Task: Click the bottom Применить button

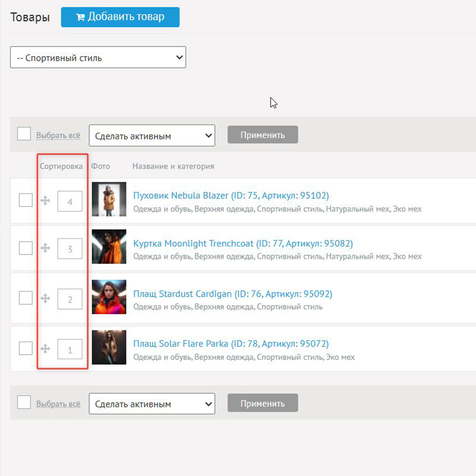Action: [263, 403]
